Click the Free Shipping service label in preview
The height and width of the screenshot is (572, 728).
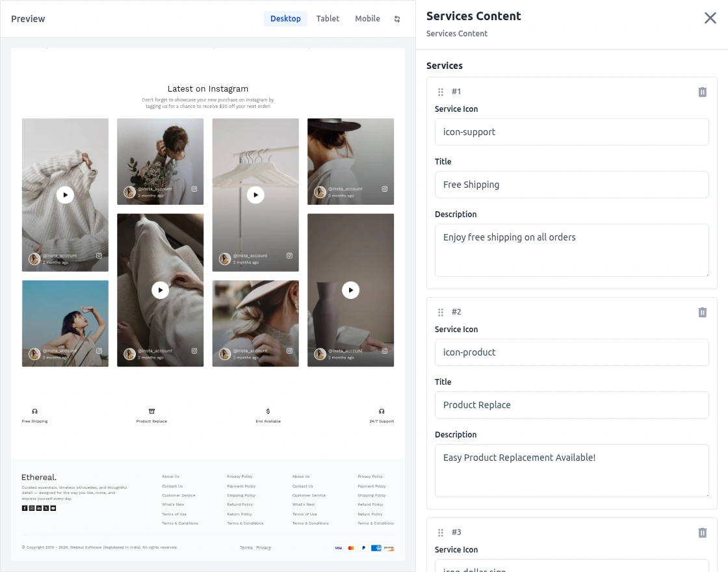coord(35,422)
